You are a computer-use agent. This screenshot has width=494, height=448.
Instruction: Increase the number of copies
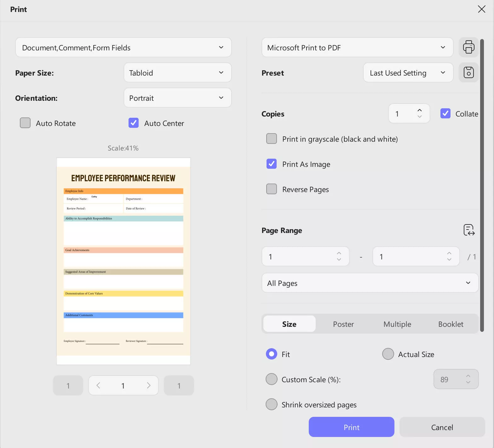(x=420, y=110)
